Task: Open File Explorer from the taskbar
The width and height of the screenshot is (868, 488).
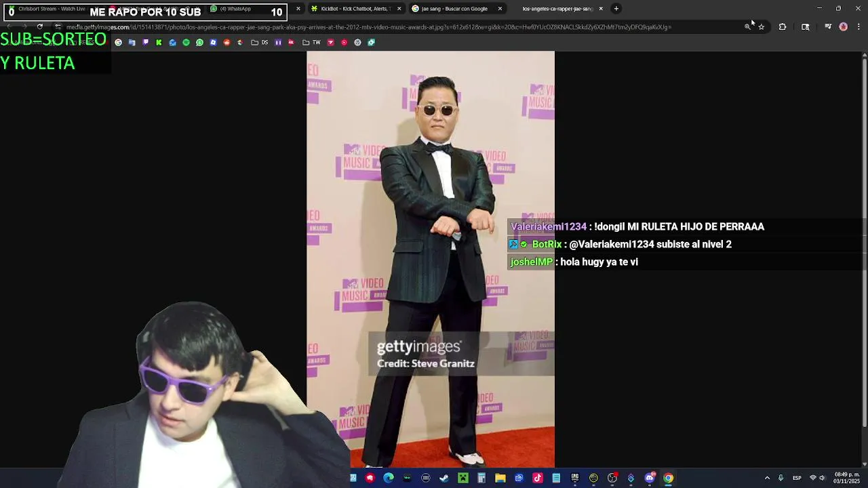Action: [500, 478]
